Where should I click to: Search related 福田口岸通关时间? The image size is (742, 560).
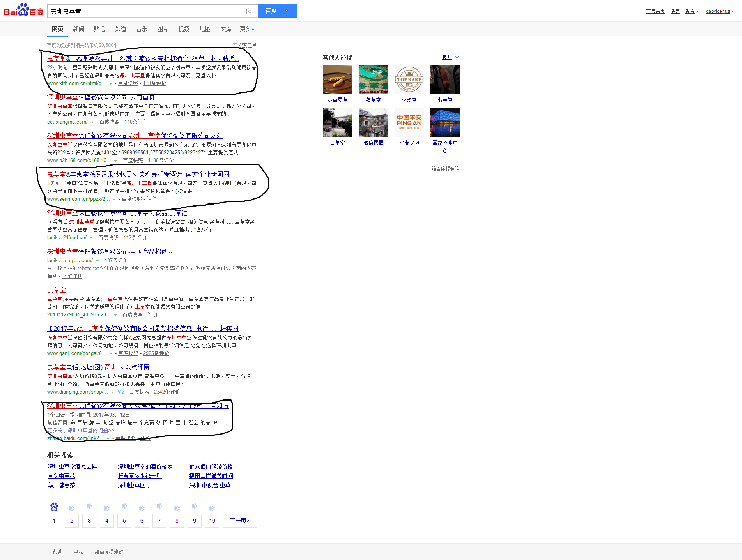(211, 476)
